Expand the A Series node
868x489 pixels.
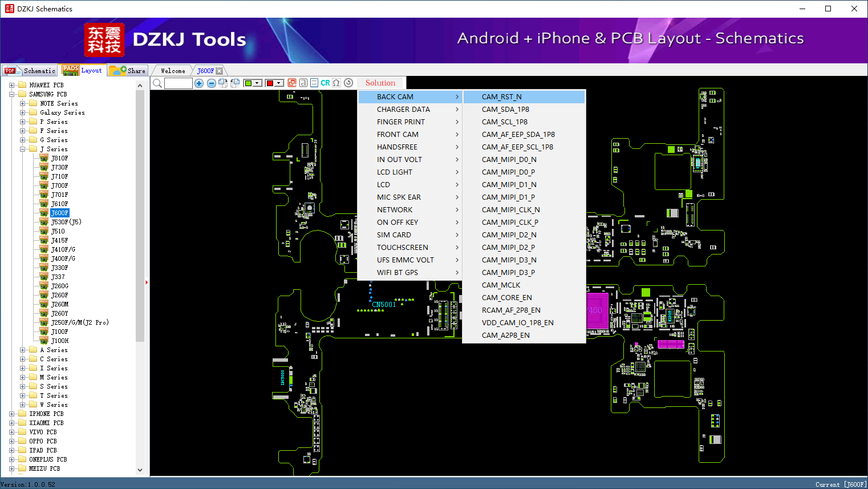point(22,350)
